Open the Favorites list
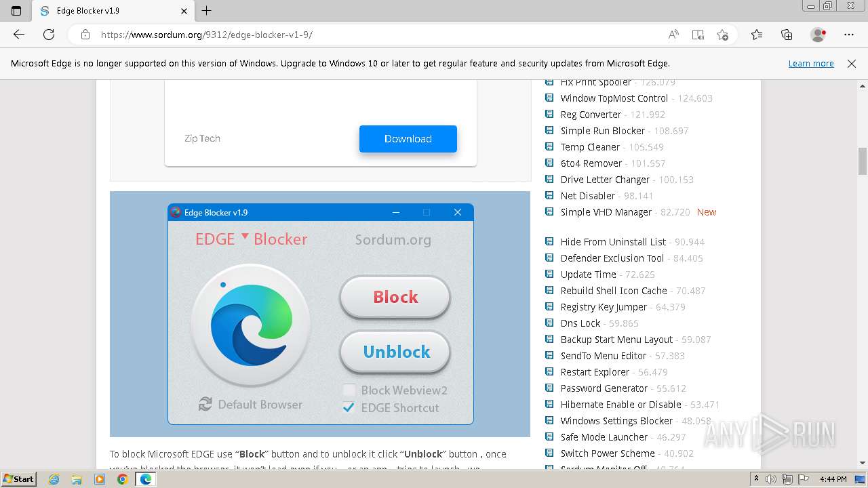This screenshot has width=868, height=488. (757, 35)
